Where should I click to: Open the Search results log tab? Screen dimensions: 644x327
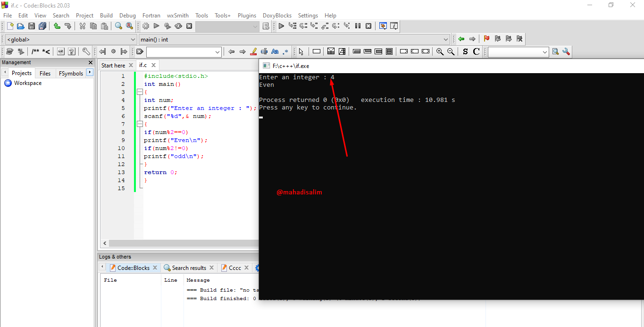point(189,268)
